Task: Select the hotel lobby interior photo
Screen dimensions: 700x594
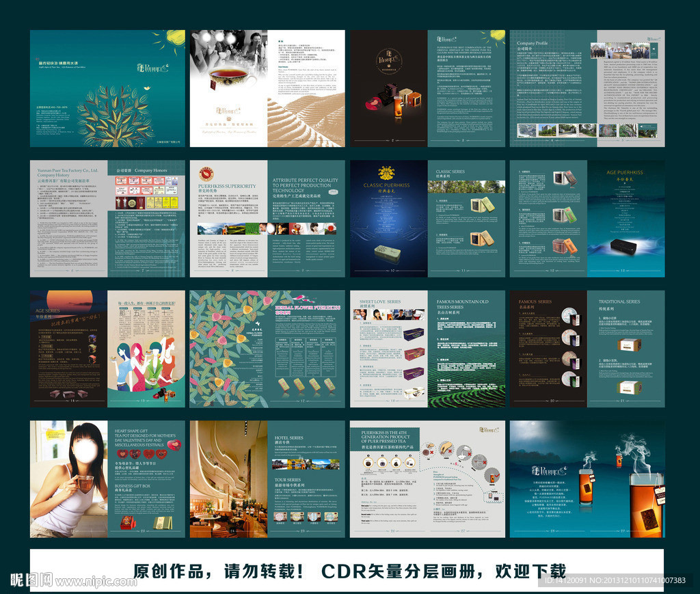Action: (228, 479)
